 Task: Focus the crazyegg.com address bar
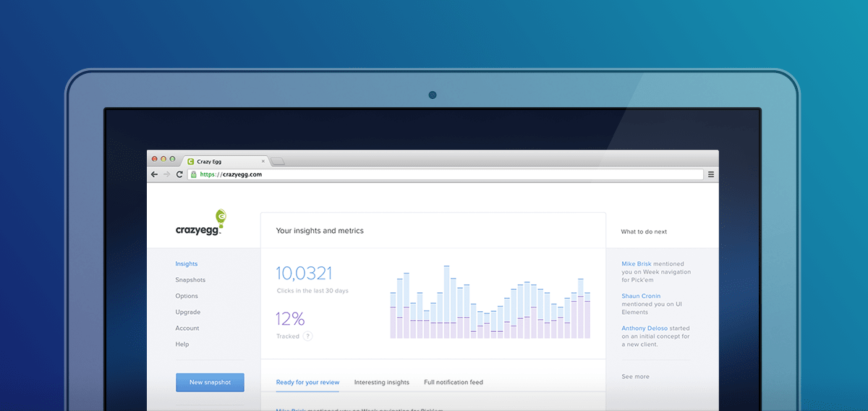(446, 174)
